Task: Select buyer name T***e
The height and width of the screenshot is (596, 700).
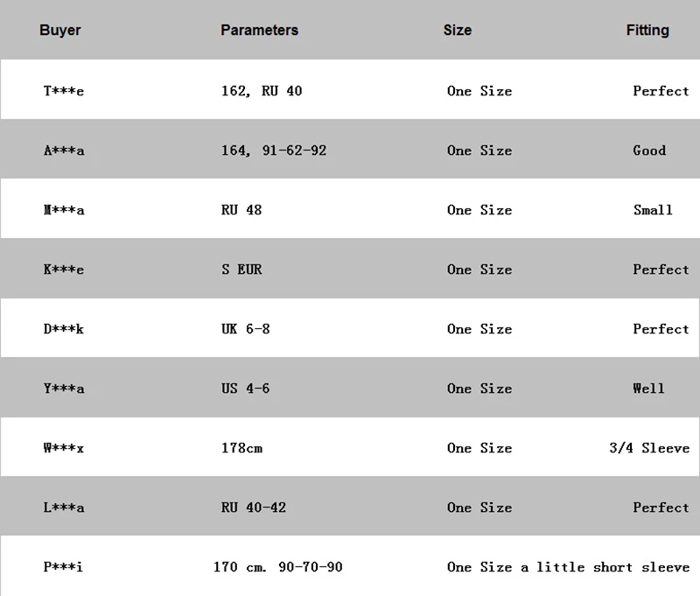Action: pos(63,91)
